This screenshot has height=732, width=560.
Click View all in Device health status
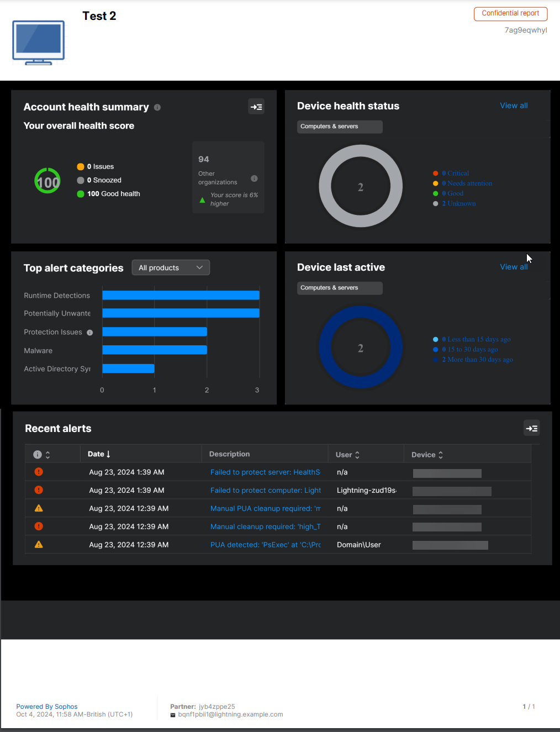point(514,106)
